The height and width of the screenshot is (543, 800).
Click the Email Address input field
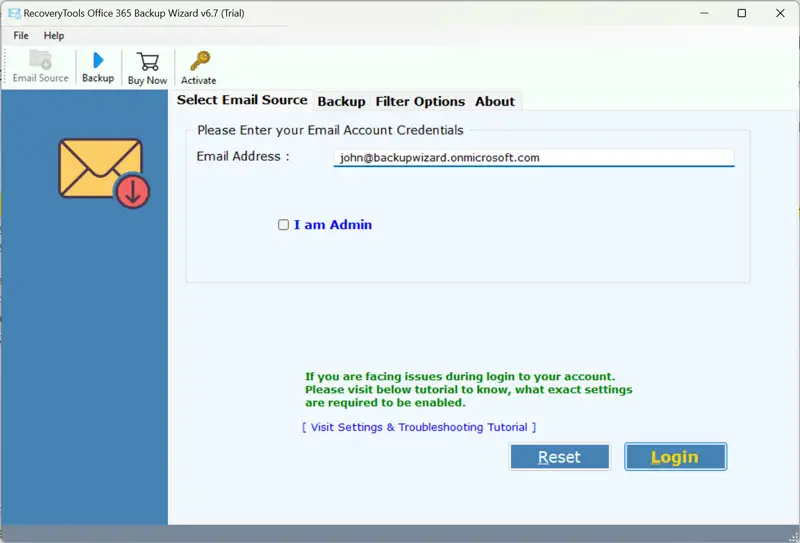click(x=534, y=158)
